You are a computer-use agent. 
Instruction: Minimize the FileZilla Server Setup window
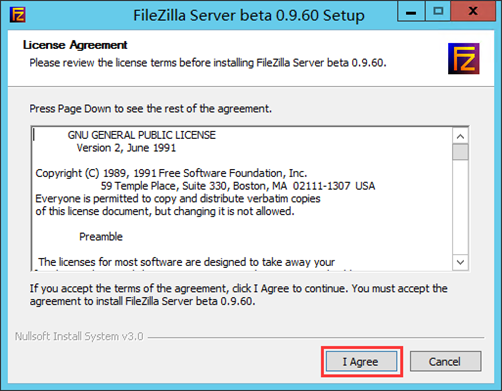[411, 12]
